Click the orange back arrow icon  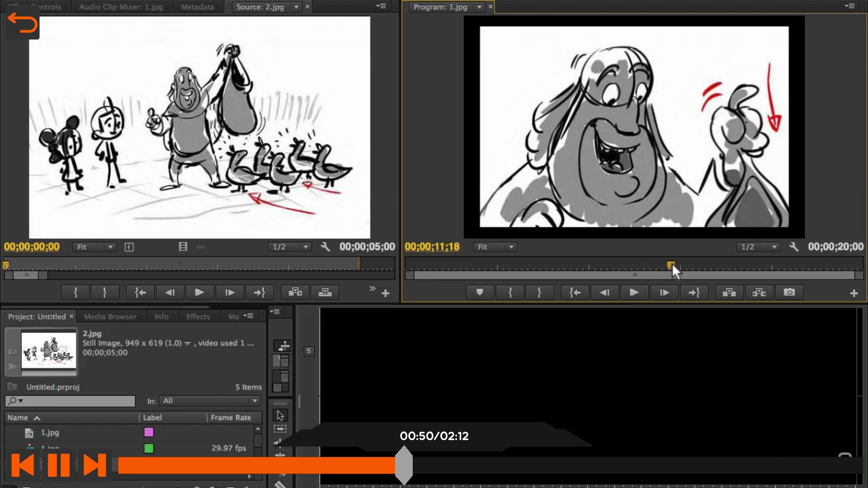[x=23, y=23]
